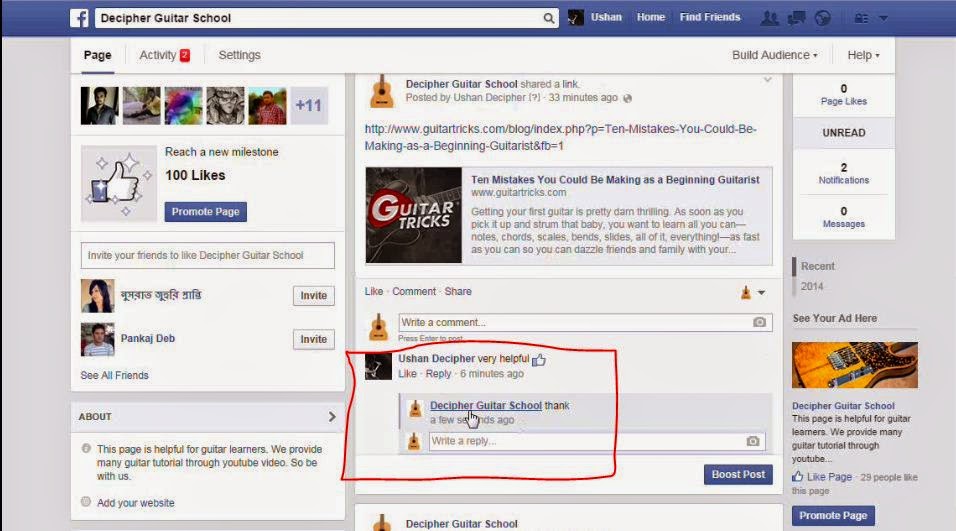
Task: Click Ushan Decipher name in comment
Action: click(x=437, y=358)
